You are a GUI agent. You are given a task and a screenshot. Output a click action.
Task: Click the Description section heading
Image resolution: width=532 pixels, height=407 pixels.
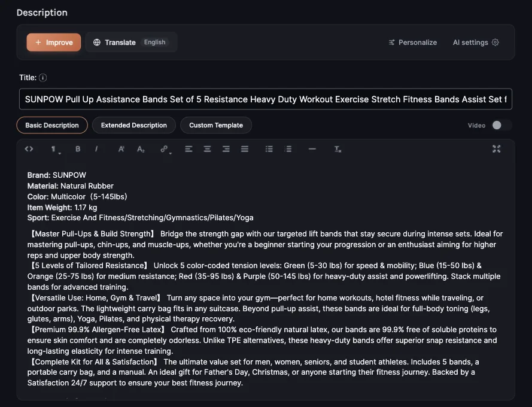(42, 13)
